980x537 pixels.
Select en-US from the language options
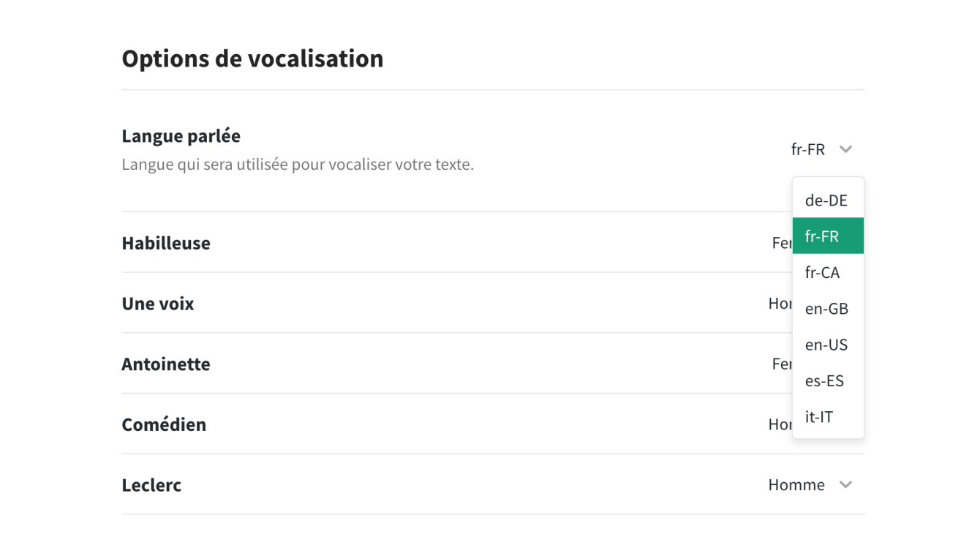(826, 345)
